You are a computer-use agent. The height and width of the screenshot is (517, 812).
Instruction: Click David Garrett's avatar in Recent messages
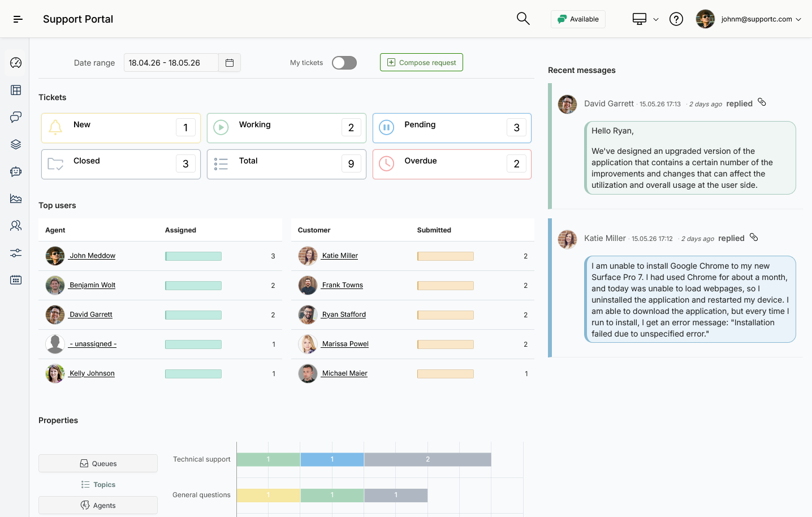pyautogui.click(x=567, y=104)
